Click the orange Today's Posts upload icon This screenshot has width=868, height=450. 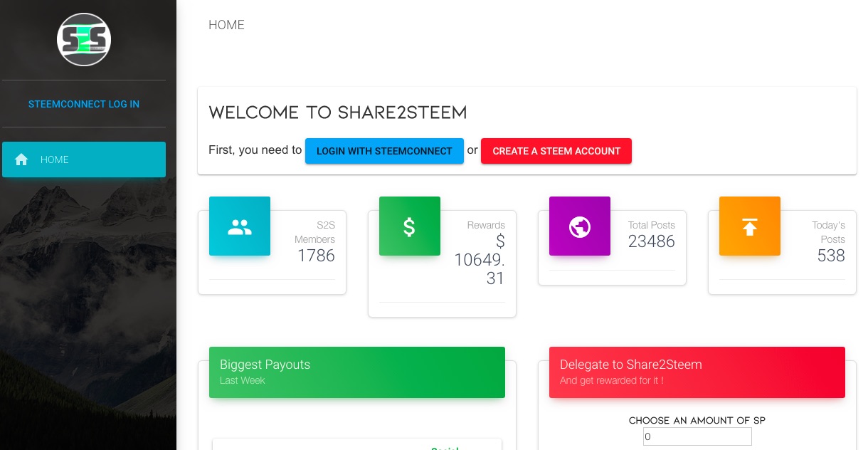click(x=750, y=226)
